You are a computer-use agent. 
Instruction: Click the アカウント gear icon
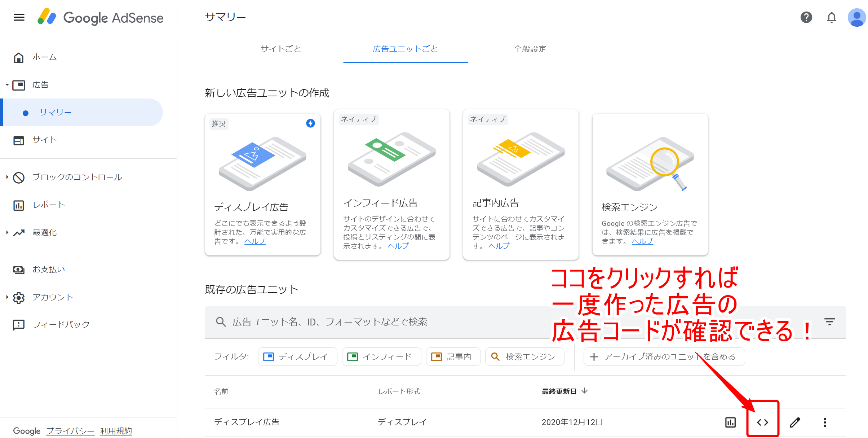point(19,298)
